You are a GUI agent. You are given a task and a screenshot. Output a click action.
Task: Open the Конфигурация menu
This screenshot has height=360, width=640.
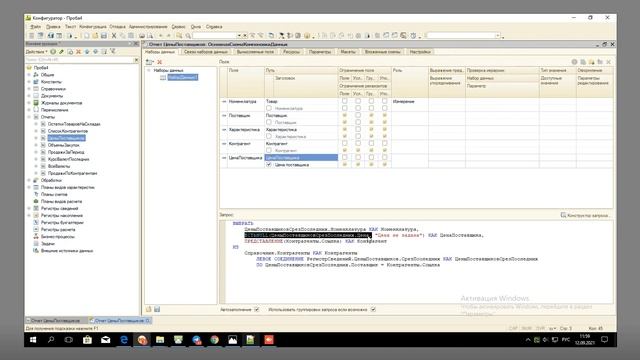[93, 27]
